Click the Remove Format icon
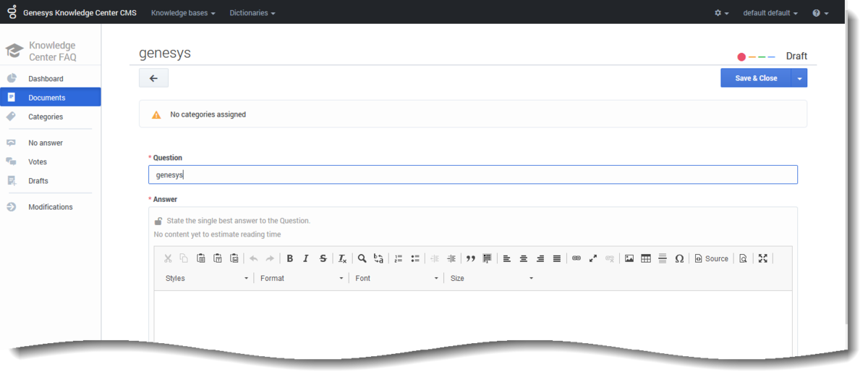868x380 pixels. coord(343,258)
